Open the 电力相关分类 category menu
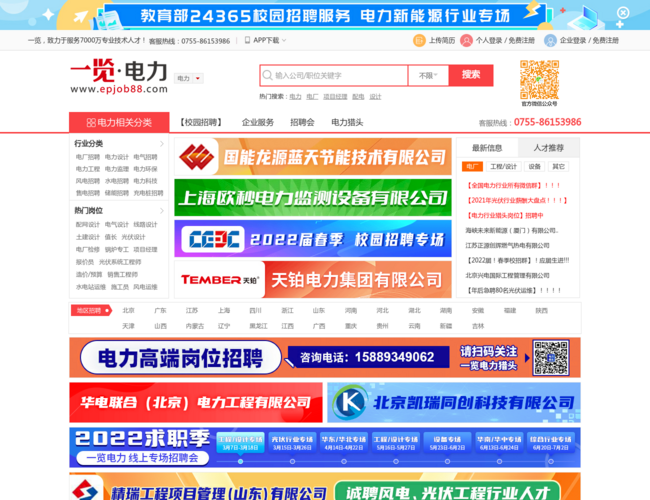 click(x=119, y=122)
